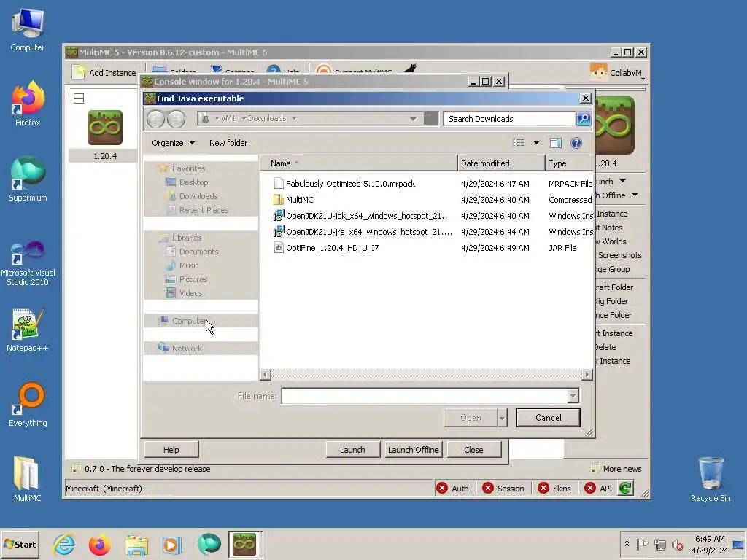Sort files by the Name column
This screenshot has height=560, width=747.
359,163
